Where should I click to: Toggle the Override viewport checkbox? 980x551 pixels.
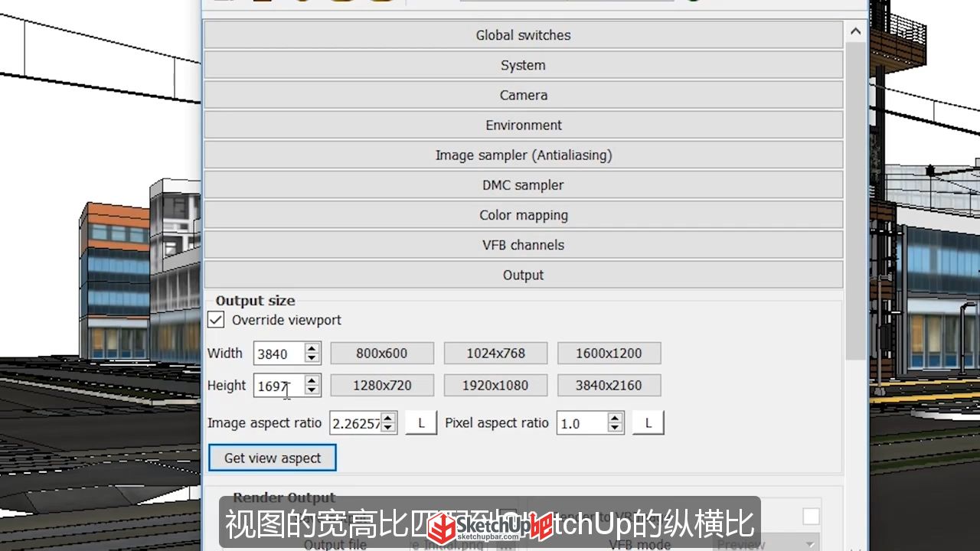pos(216,320)
